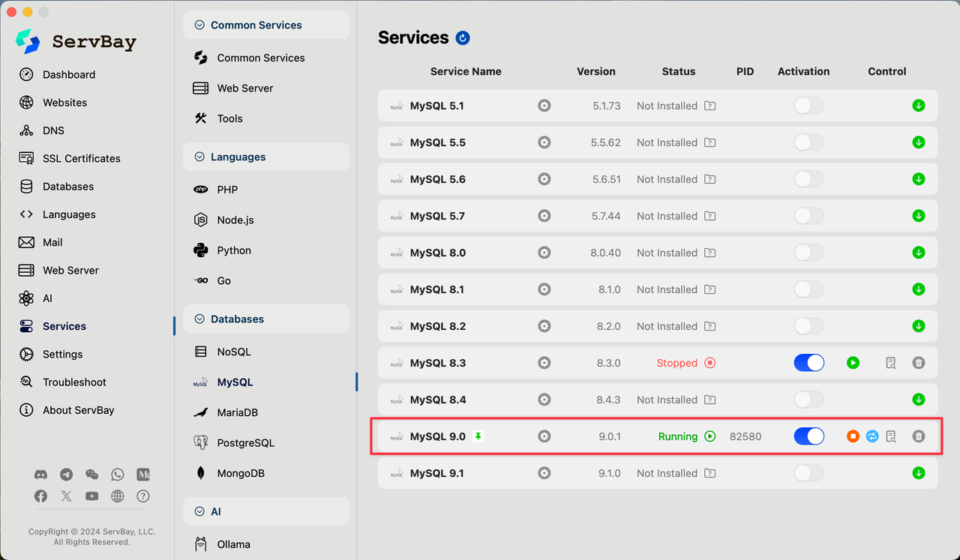
Task: Open Troubleshoot in main sidebar
Action: [x=74, y=382]
